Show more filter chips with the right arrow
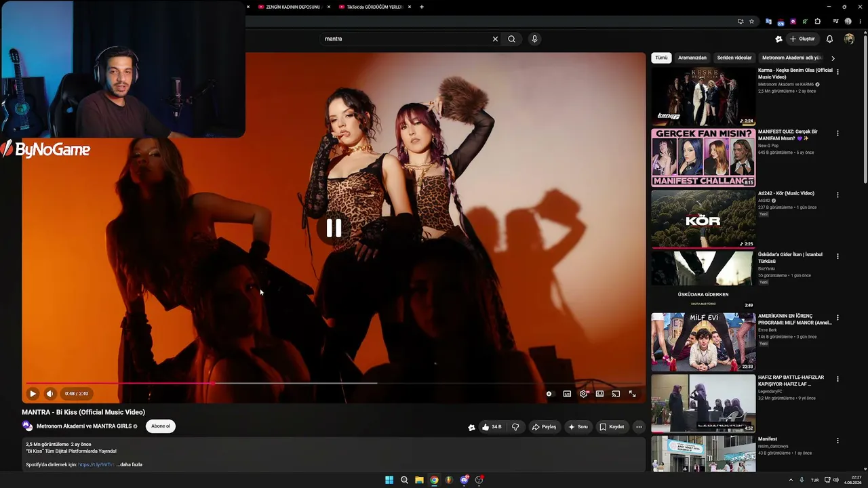 pyautogui.click(x=833, y=58)
